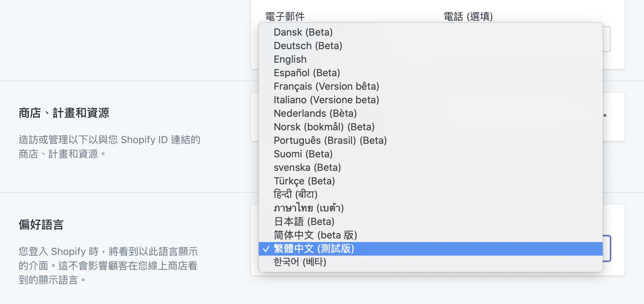
Task: Pick Español (Beta) in the dropdown
Action: click(x=307, y=73)
